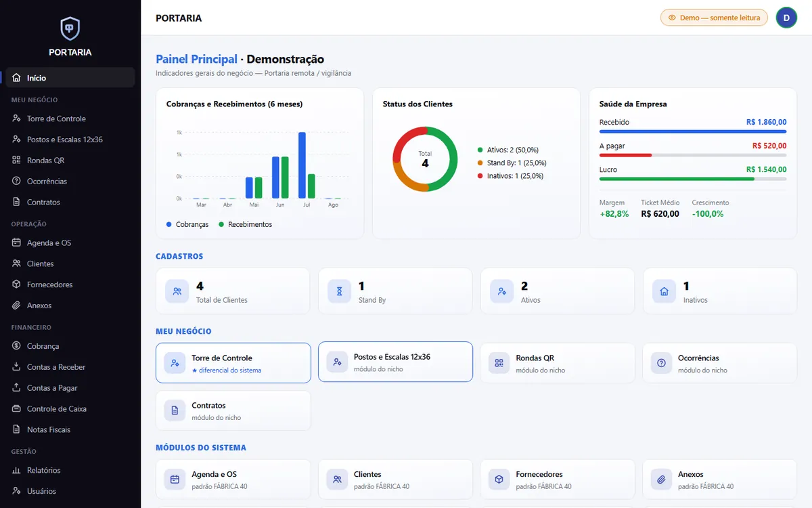Click the Stand By: 1 (25,0%) legend item
The width and height of the screenshot is (812, 508).
click(x=512, y=163)
